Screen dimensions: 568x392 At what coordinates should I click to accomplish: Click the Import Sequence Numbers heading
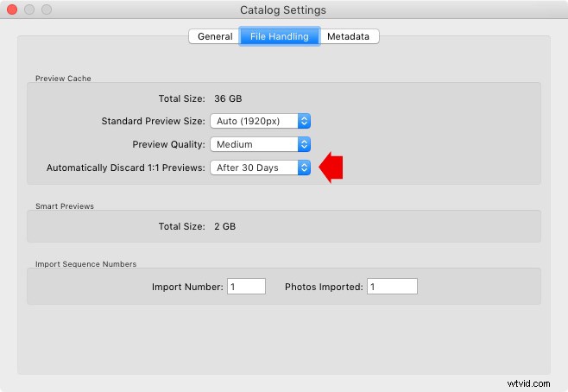coord(85,264)
